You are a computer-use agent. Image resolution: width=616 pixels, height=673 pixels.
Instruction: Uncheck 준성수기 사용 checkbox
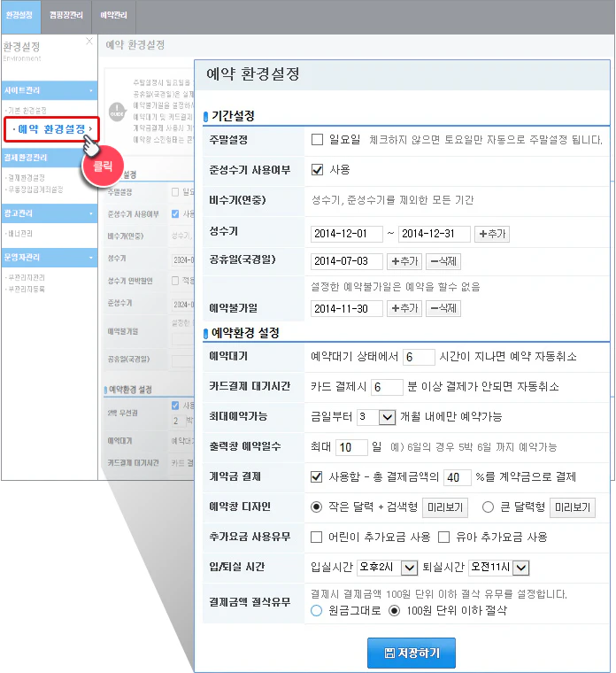317,169
